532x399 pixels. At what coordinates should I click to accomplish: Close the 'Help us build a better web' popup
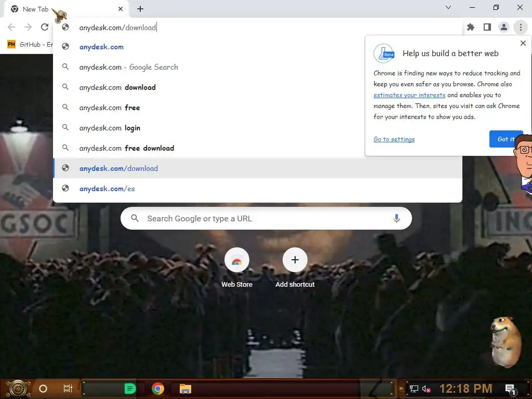(523, 43)
